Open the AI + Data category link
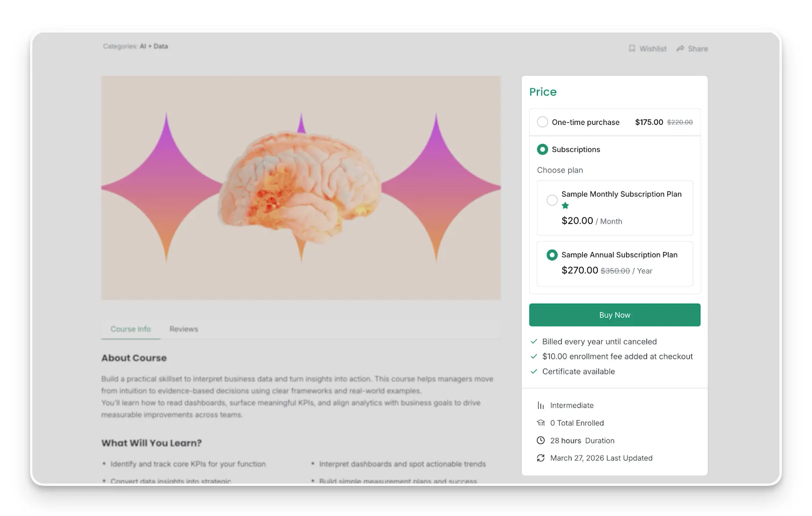 (x=154, y=46)
